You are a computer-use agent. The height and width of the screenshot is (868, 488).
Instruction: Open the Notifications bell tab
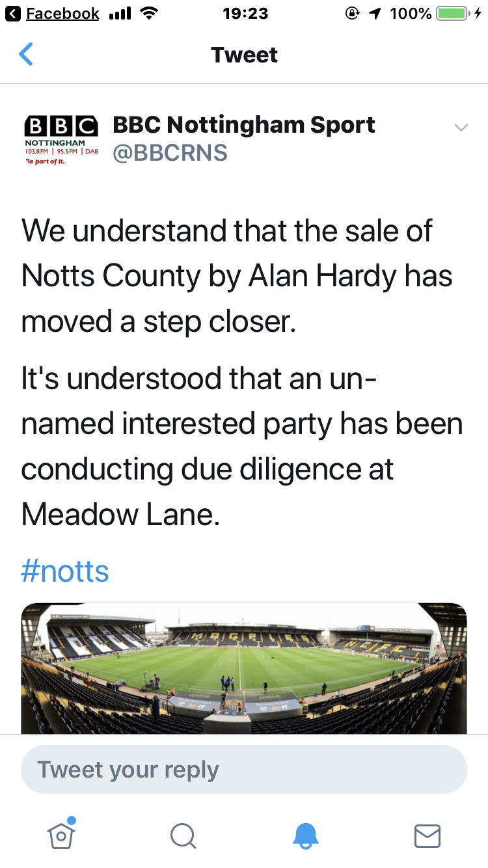[305, 835]
